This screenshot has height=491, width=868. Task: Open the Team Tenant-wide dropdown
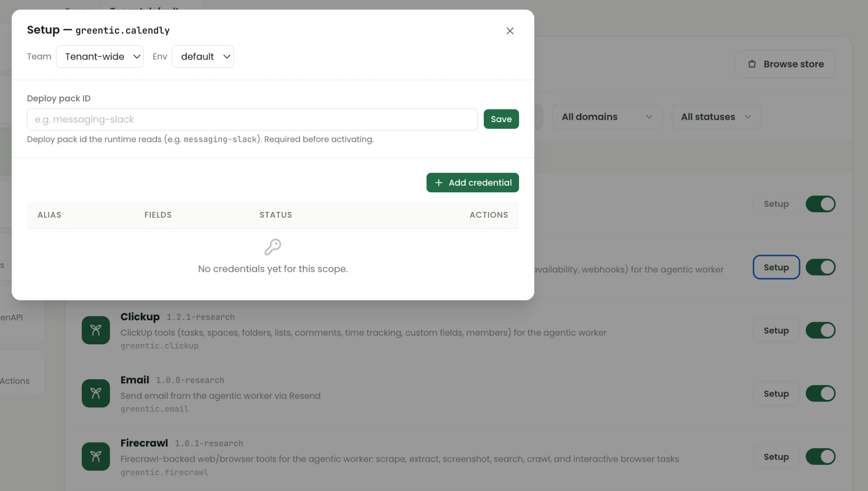[x=100, y=57]
